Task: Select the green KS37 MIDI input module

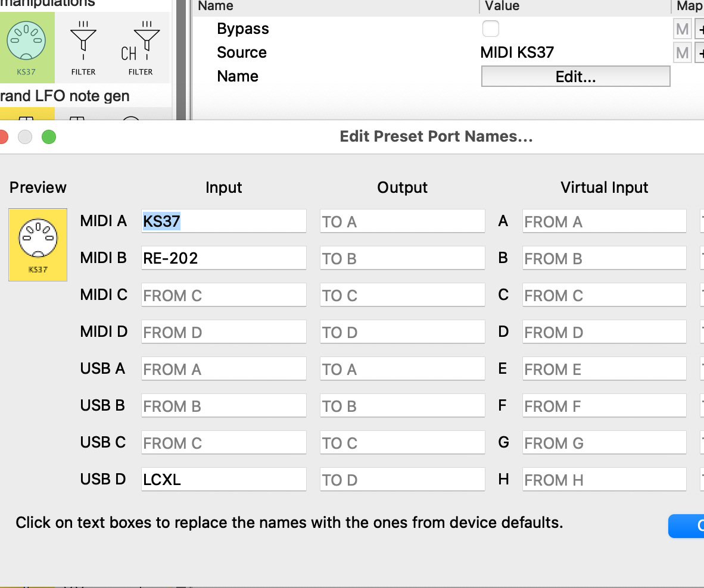Action: click(x=26, y=48)
